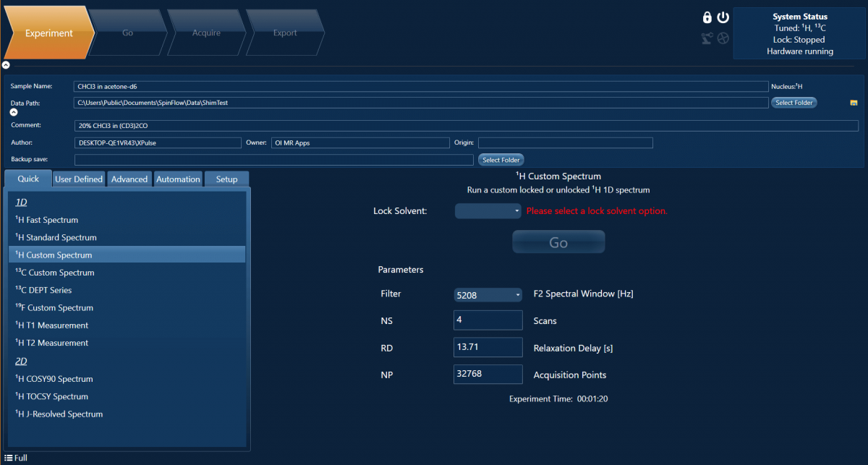Open the yellow folder icon by Data Path
Screen dimensions: 868x465
pos(854,103)
